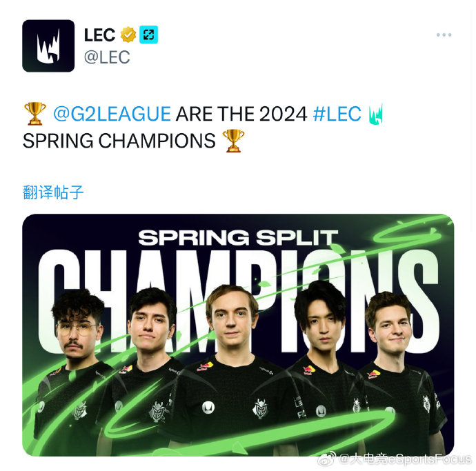Open the @G2LEAGUE mention
Screen dimensions: 476x471
[x=112, y=114]
